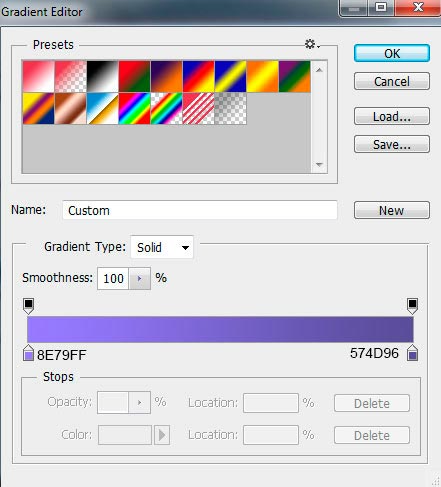
Task: Select the 574D96 color stop
Action: click(x=413, y=353)
